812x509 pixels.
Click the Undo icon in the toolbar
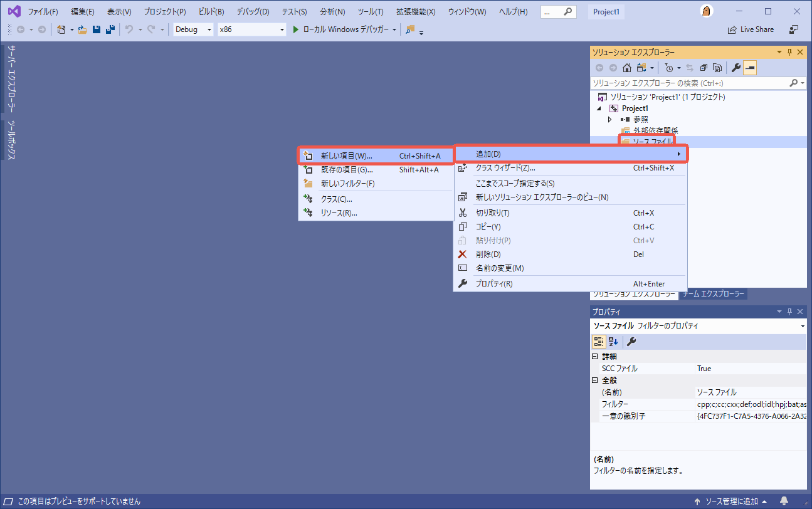pos(129,29)
